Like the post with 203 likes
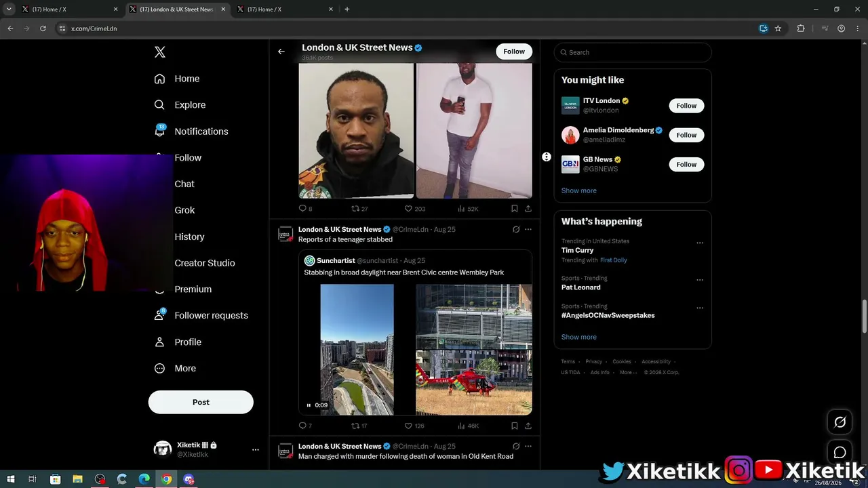The height and width of the screenshot is (488, 868). [408, 209]
